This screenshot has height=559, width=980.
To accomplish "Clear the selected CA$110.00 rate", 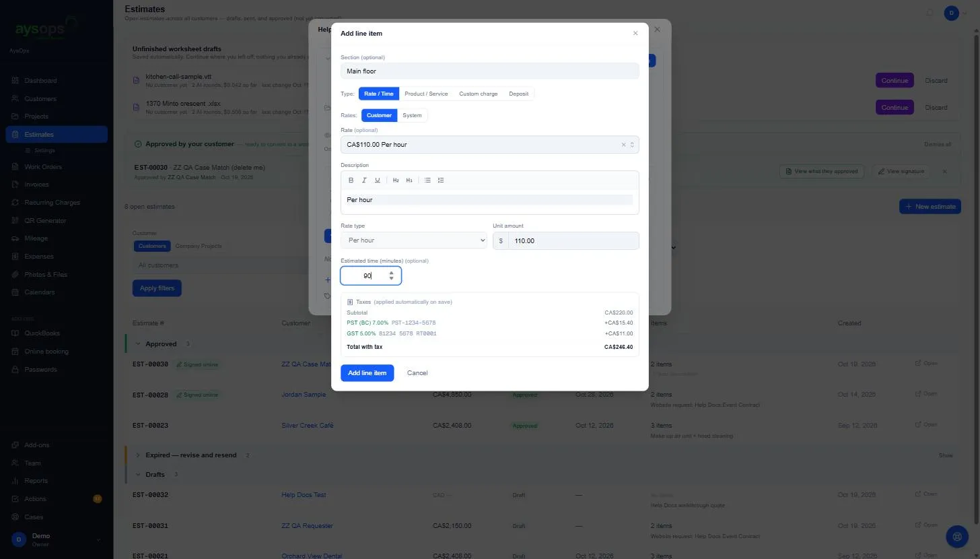I will [623, 145].
